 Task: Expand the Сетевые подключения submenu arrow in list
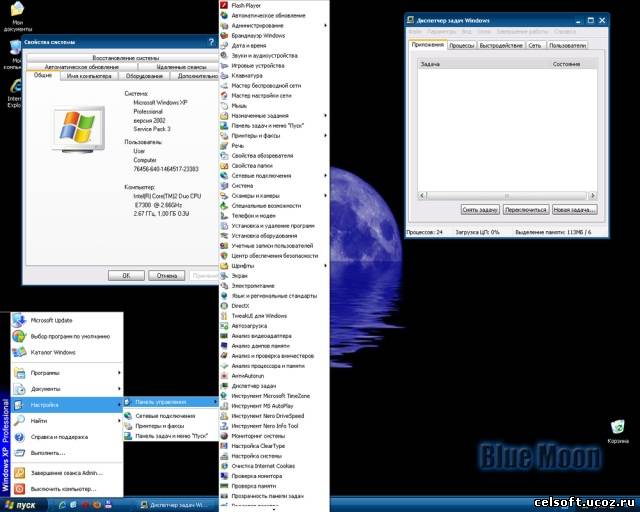click(325, 176)
